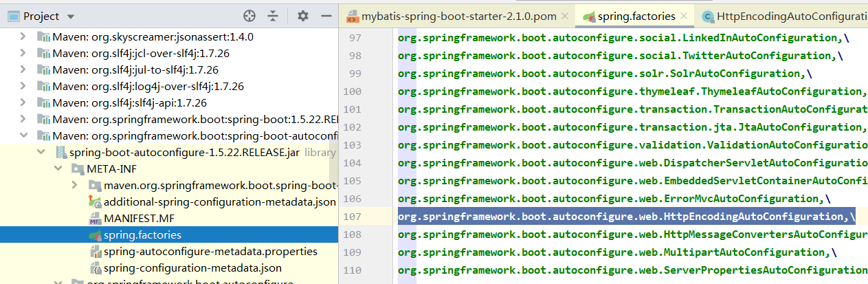Click the spring-autoconfigure-metadata.properties file icon

(95, 252)
